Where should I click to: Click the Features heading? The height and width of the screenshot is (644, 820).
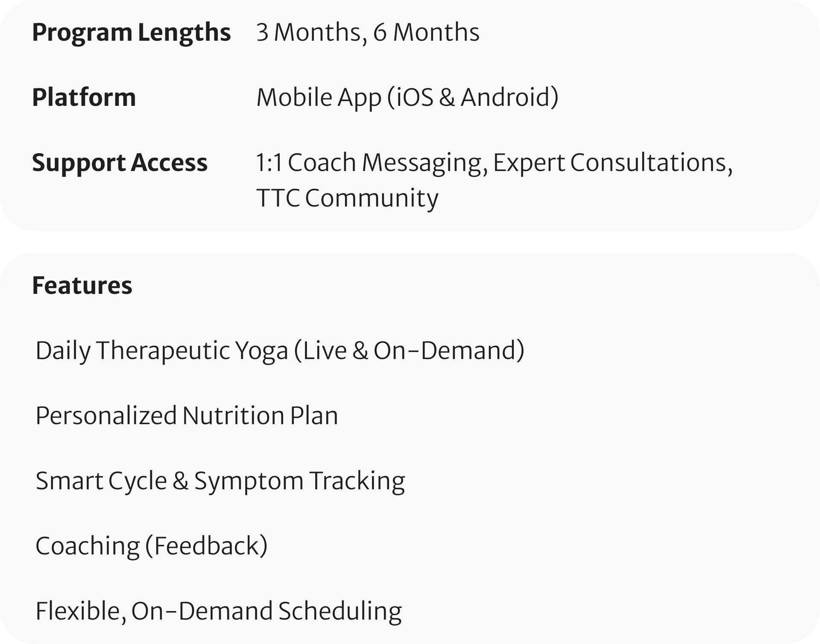click(82, 285)
